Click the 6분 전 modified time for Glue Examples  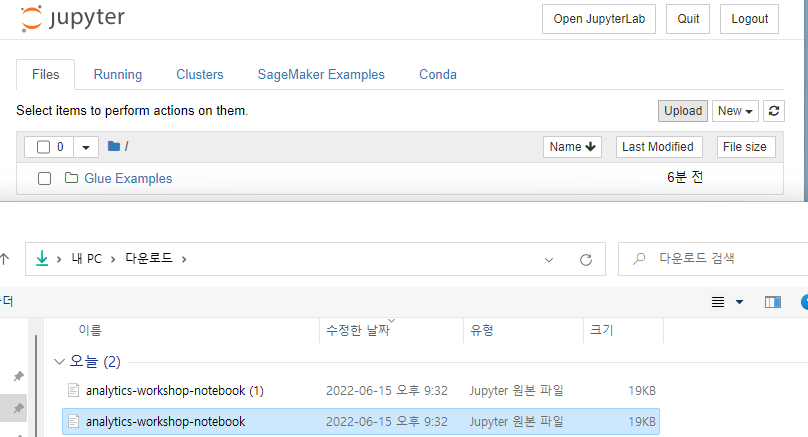(685, 178)
